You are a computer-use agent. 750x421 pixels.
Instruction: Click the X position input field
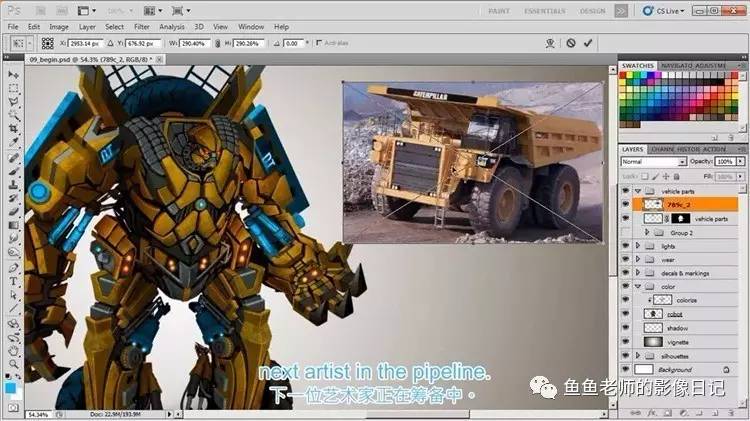85,43
